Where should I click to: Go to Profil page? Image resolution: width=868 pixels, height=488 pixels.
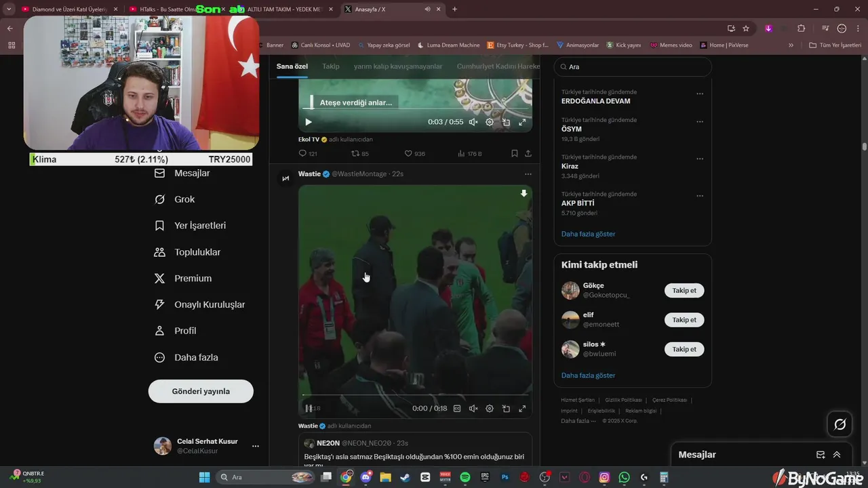[x=176, y=331]
